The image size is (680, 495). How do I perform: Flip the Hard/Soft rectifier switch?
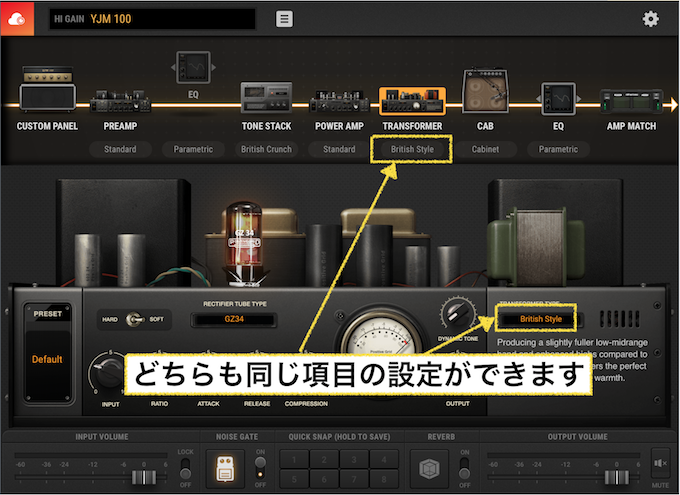pos(134,319)
